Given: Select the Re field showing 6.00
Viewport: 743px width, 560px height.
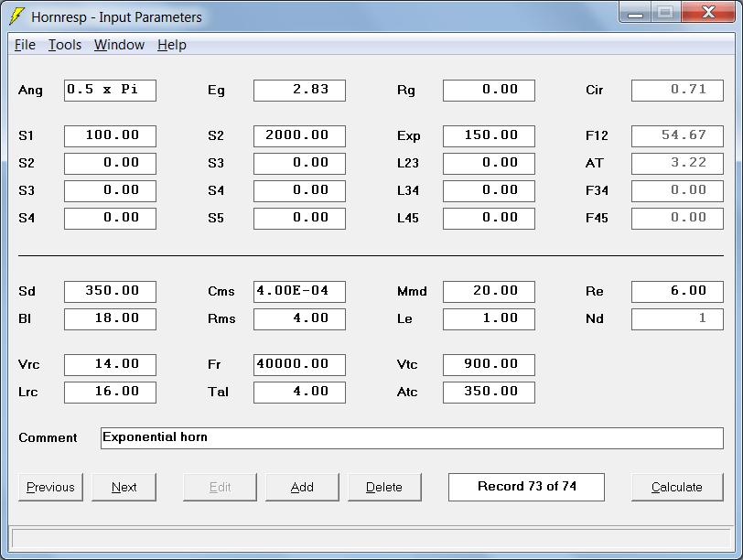Looking at the screenshot, I should [x=678, y=292].
